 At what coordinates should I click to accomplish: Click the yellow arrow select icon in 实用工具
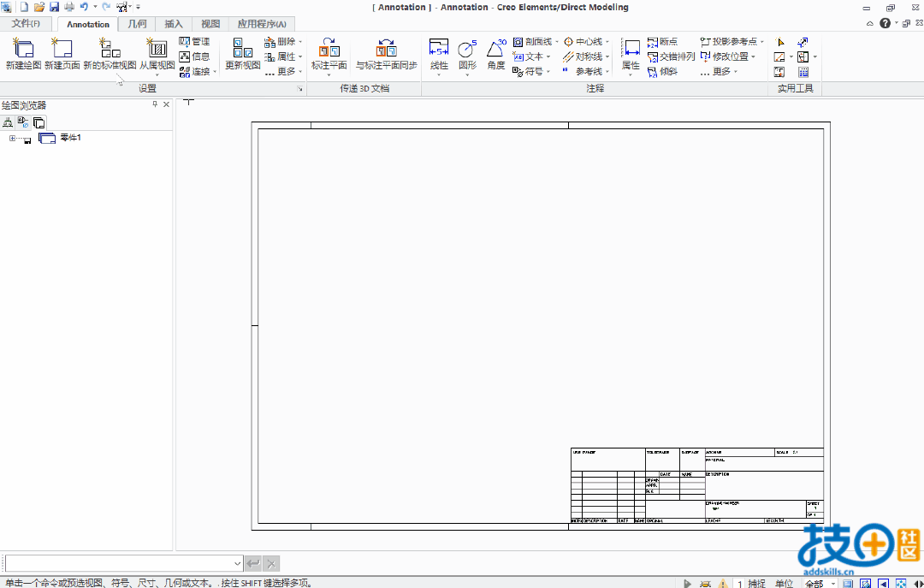pyautogui.click(x=779, y=42)
